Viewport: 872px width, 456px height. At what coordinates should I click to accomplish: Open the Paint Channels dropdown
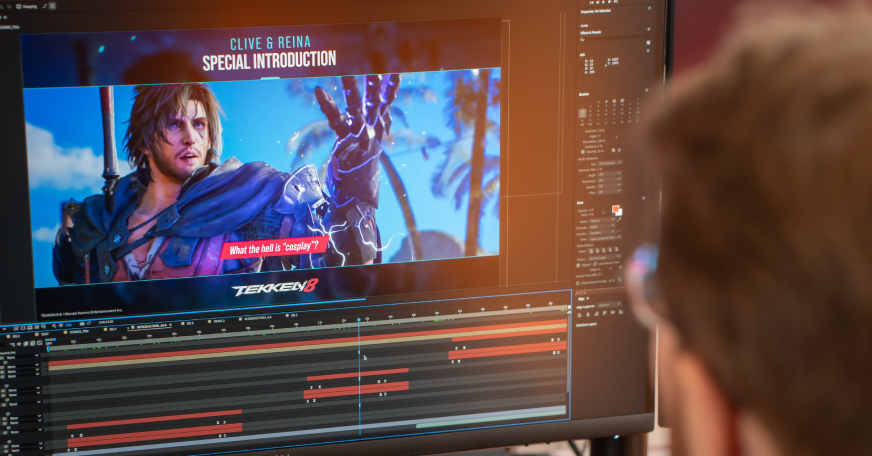click(x=602, y=227)
